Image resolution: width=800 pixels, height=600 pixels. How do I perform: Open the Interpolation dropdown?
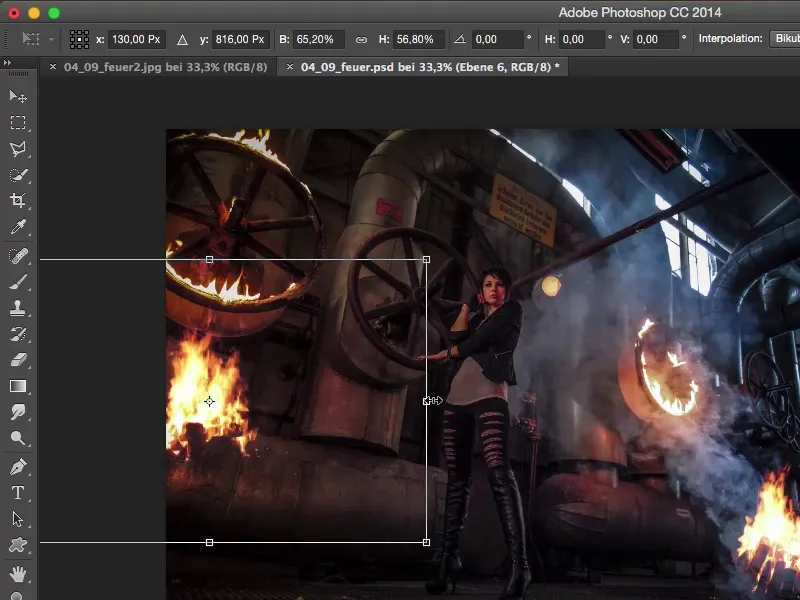point(785,39)
